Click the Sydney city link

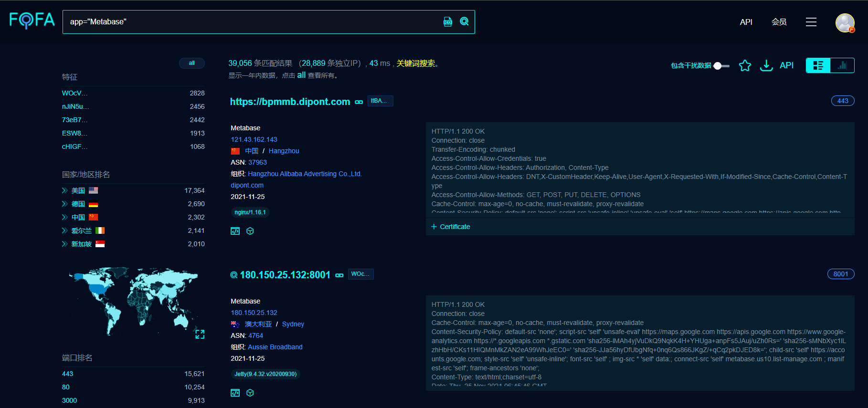click(x=293, y=324)
